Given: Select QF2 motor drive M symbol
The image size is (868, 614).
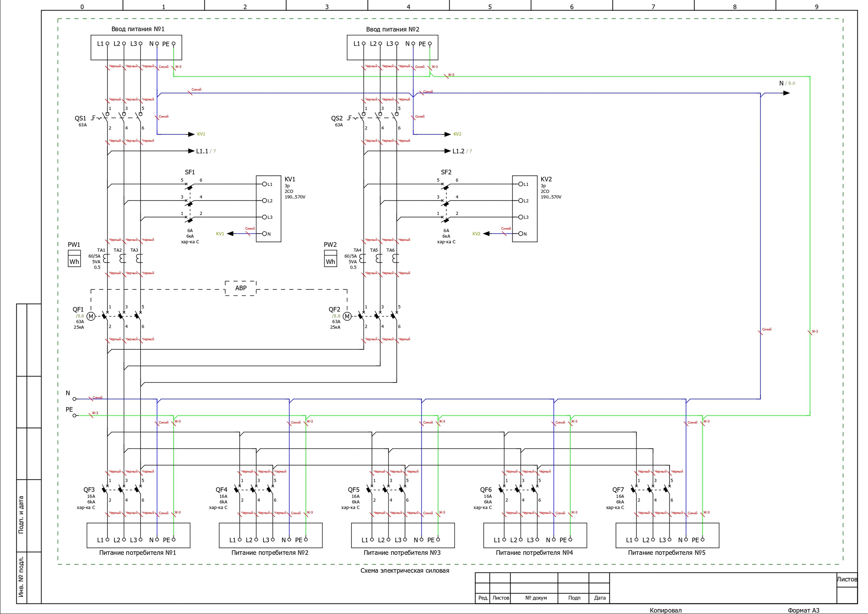Looking at the screenshot, I should [347, 316].
